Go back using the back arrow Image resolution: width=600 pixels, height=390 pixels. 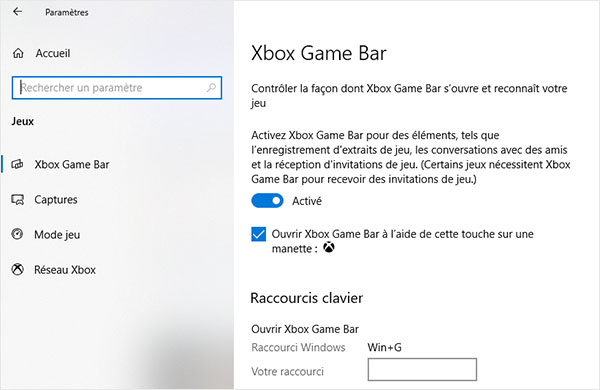18,12
